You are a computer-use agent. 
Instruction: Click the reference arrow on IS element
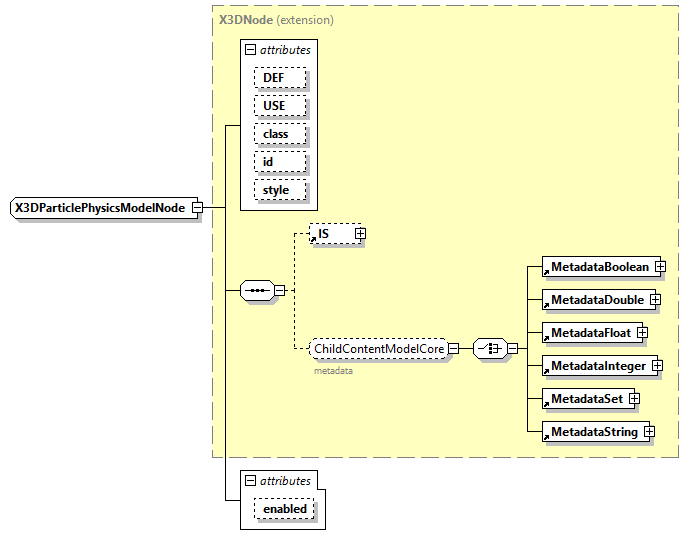pos(313,239)
